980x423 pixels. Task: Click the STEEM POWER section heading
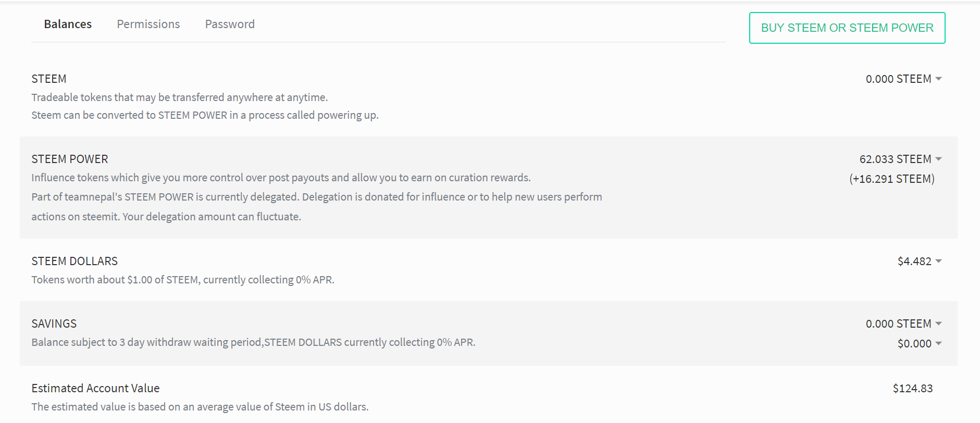coord(70,159)
